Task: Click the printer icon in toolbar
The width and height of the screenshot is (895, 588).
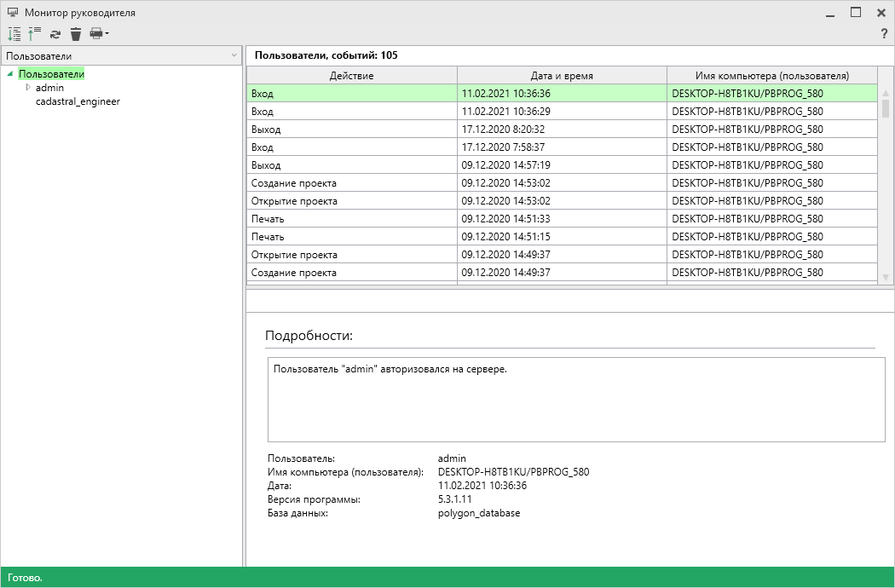Action: click(x=96, y=34)
